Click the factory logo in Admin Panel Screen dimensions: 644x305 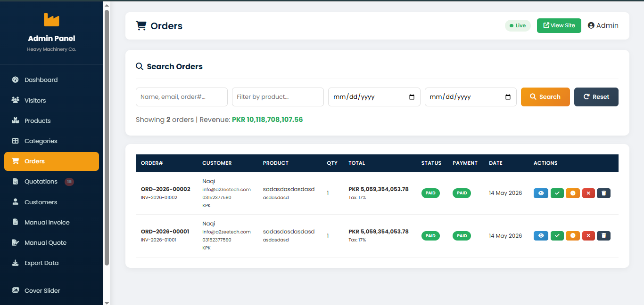tap(51, 20)
